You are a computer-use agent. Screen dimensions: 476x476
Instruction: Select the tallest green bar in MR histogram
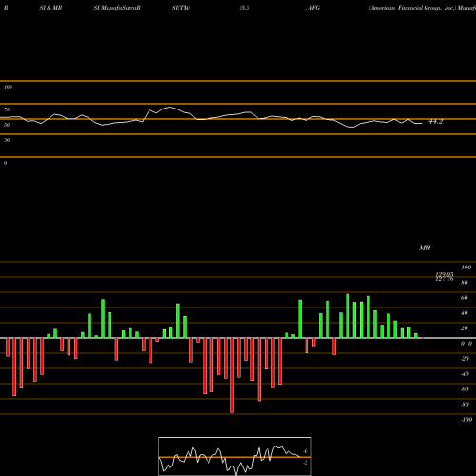pos(347,316)
